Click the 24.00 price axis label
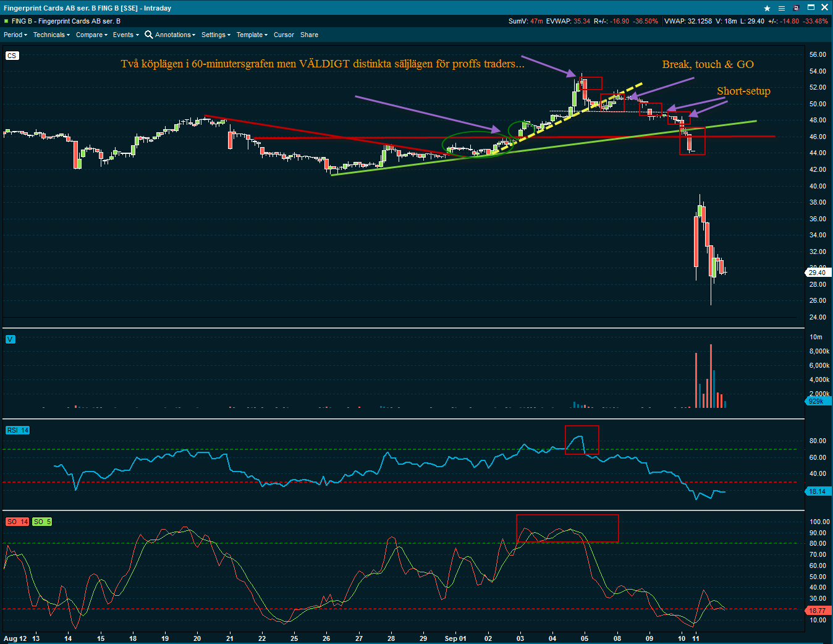Image resolution: width=833 pixels, height=644 pixels. (x=818, y=317)
